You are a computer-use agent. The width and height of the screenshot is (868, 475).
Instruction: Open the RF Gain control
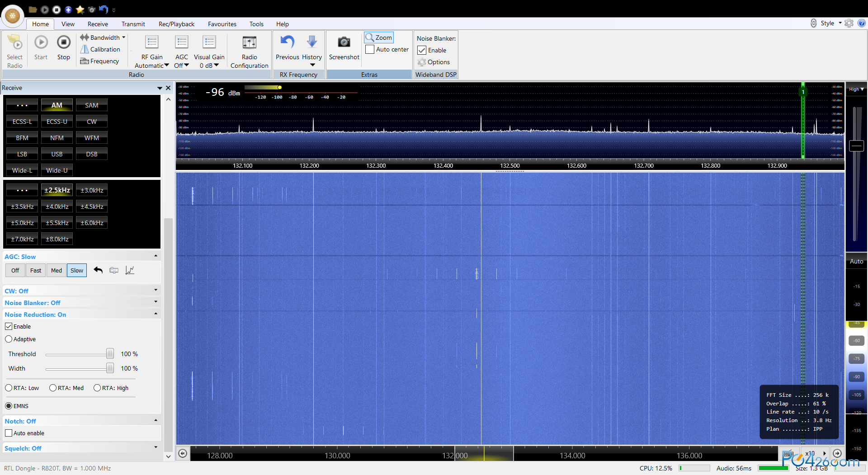[151, 51]
